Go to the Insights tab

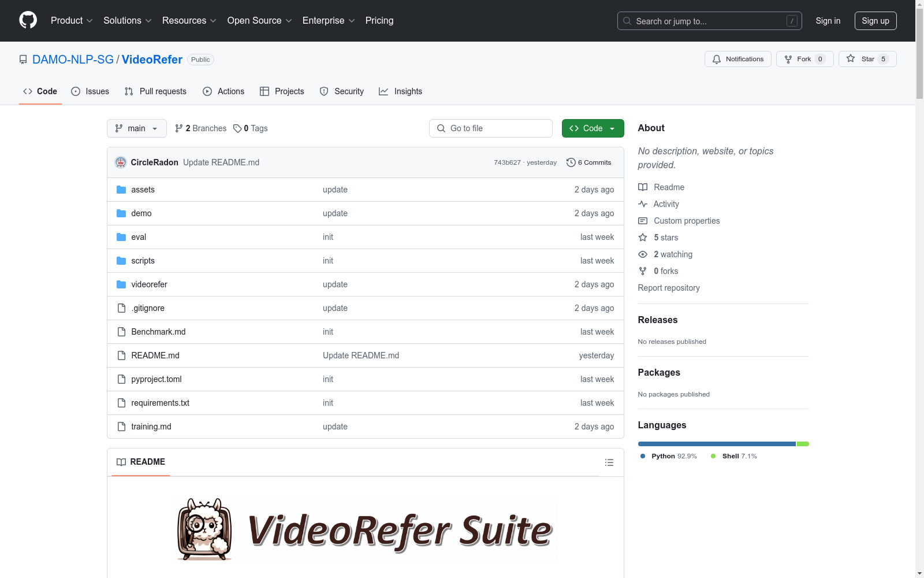pos(400,91)
